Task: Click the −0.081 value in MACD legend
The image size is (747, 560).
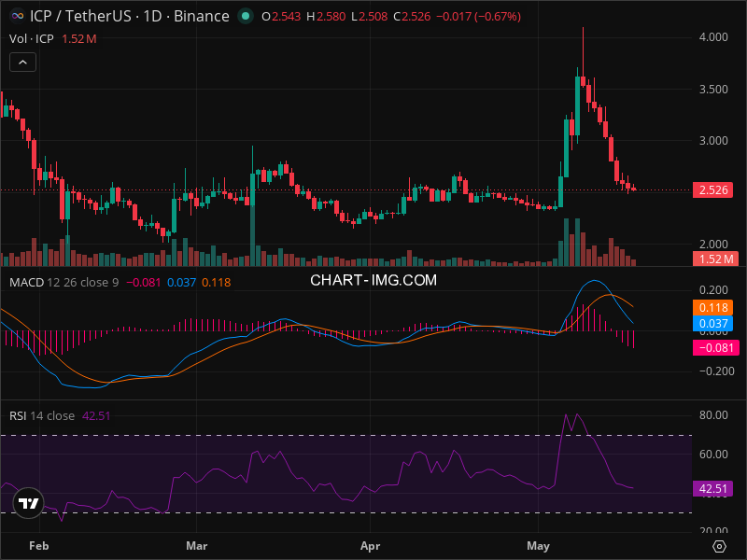Action: (x=144, y=283)
